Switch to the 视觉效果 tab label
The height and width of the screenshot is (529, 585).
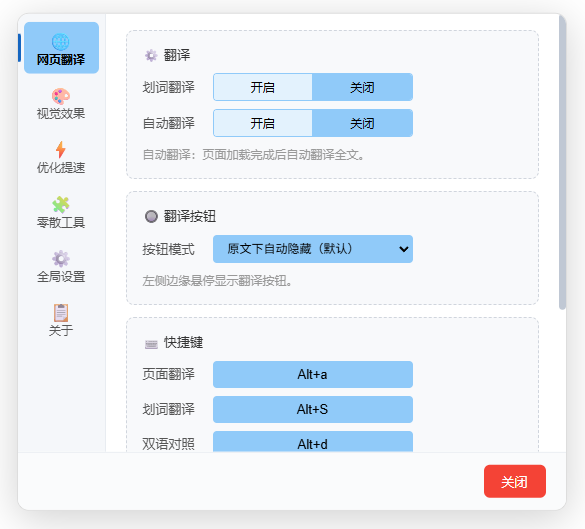[61, 114]
